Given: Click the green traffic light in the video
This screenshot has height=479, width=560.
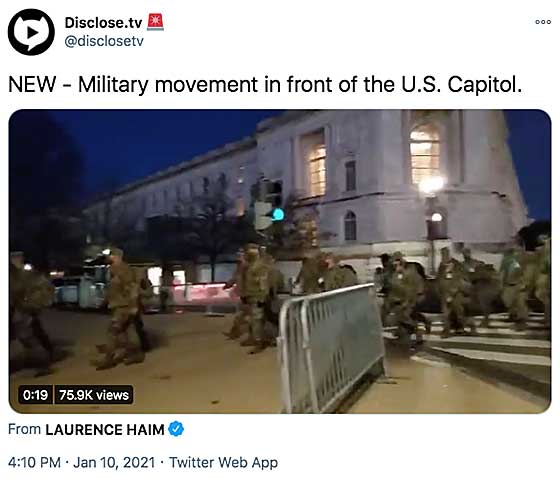Looking at the screenshot, I should tap(278, 214).
